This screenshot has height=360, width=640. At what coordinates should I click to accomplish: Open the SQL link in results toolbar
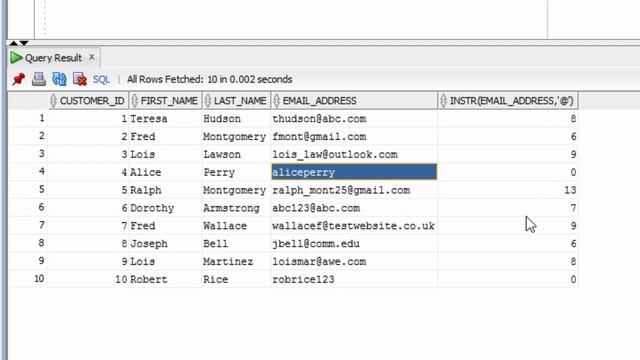(x=101, y=79)
